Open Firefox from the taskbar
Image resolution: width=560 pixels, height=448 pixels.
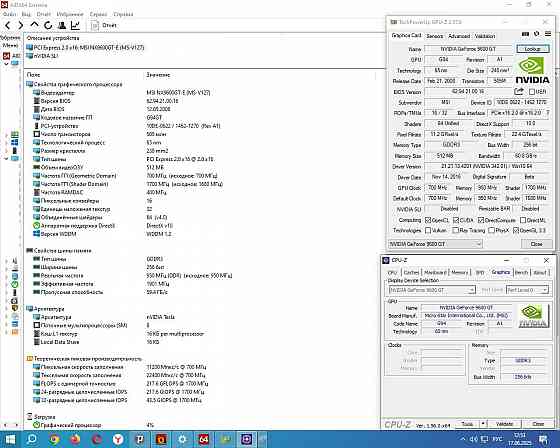(75, 439)
